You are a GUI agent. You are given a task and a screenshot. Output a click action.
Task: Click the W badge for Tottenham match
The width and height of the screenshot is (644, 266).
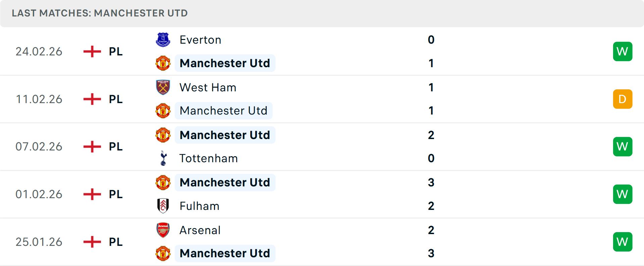[x=623, y=147]
